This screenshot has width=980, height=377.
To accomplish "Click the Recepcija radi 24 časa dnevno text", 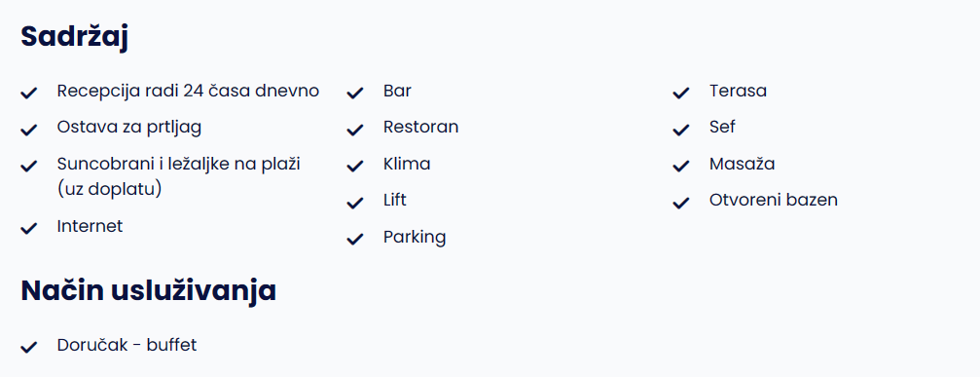I will pos(188,91).
